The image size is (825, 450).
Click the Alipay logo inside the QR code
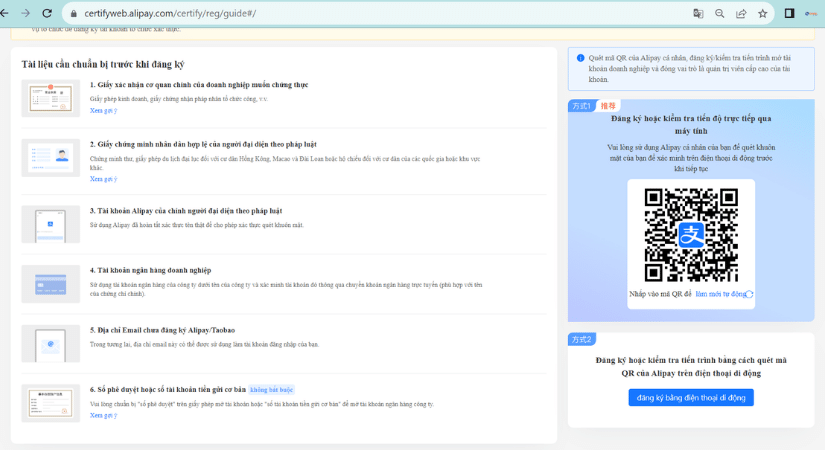pyautogui.click(x=691, y=235)
